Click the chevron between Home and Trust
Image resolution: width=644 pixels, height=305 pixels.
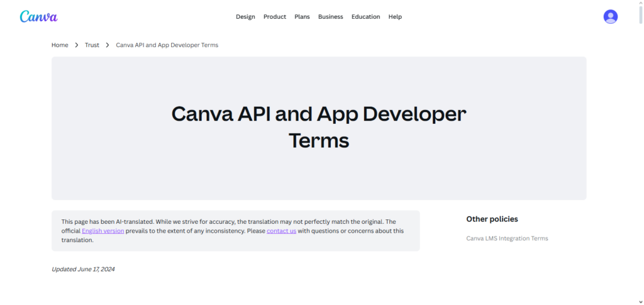[77, 45]
